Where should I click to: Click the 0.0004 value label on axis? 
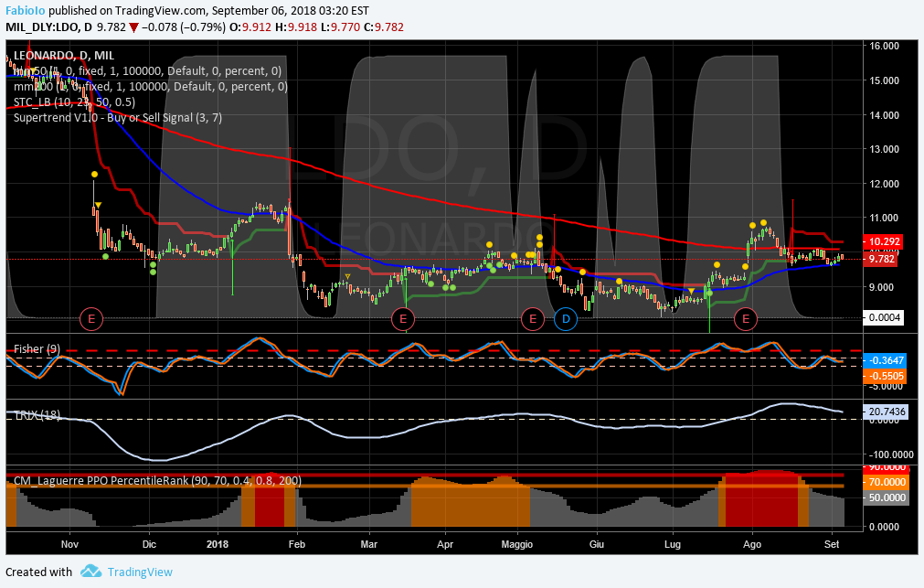coord(884,318)
